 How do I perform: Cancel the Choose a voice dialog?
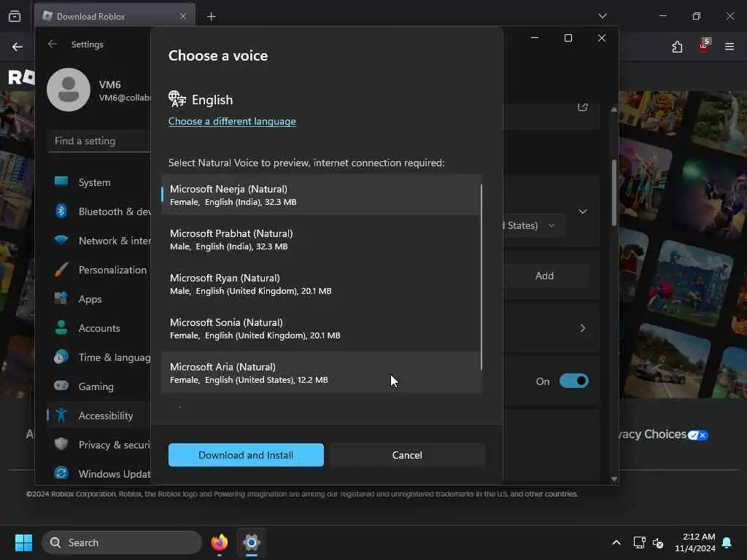coord(407,455)
